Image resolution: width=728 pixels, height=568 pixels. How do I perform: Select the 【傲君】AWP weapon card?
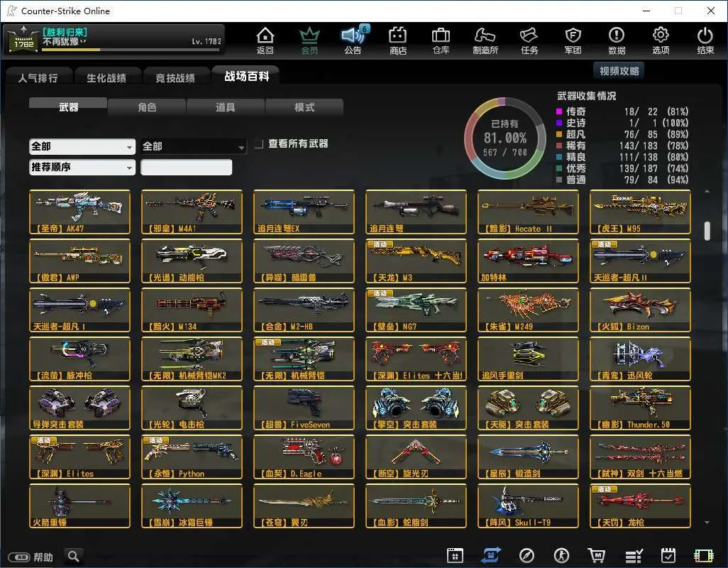pos(80,261)
